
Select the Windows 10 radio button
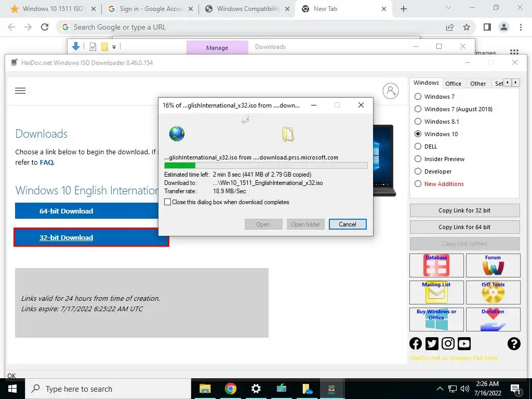click(418, 134)
